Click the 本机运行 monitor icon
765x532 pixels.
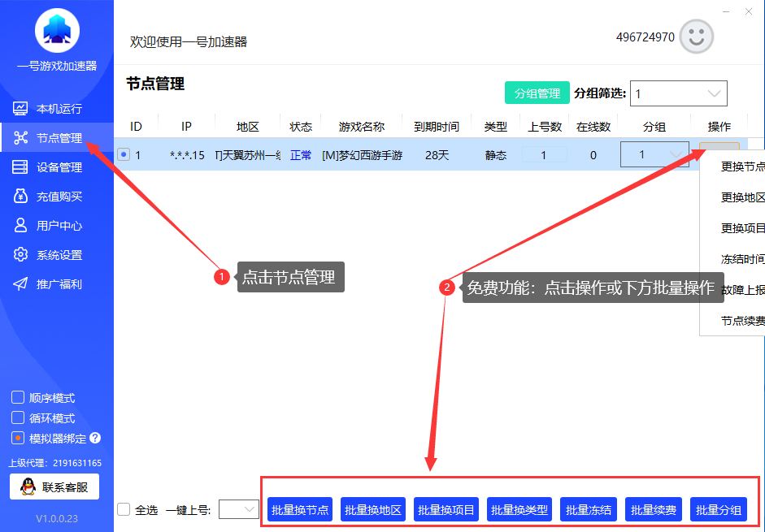tap(20, 108)
